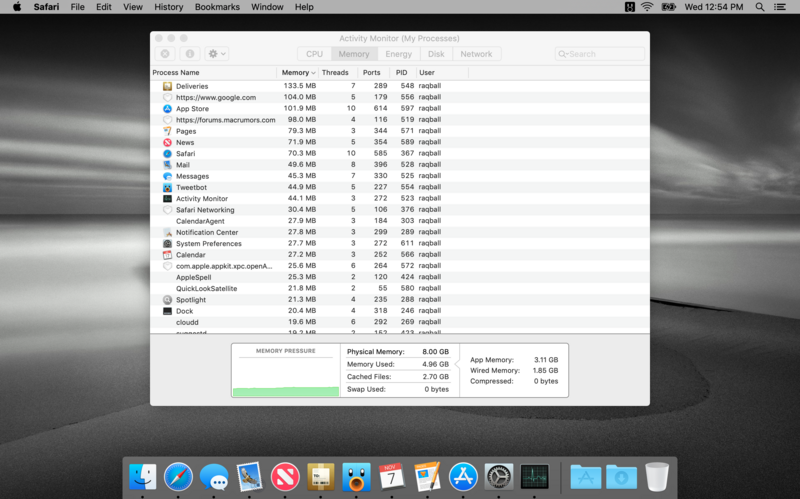Viewport: 800px width, 499px height.
Task: Open Messages icon in the Dock
Action: click(214, 477)
